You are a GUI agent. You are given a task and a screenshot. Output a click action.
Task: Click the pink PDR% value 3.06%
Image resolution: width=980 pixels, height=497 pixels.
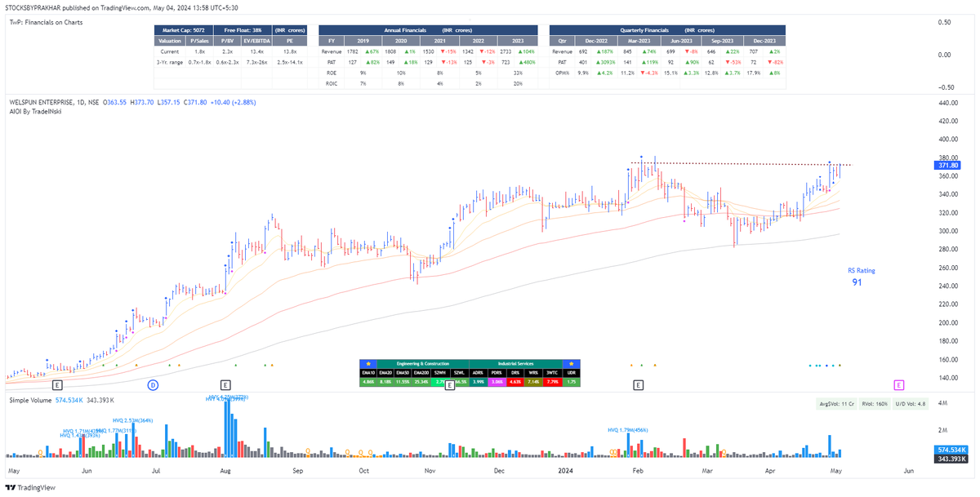point(497,381)
